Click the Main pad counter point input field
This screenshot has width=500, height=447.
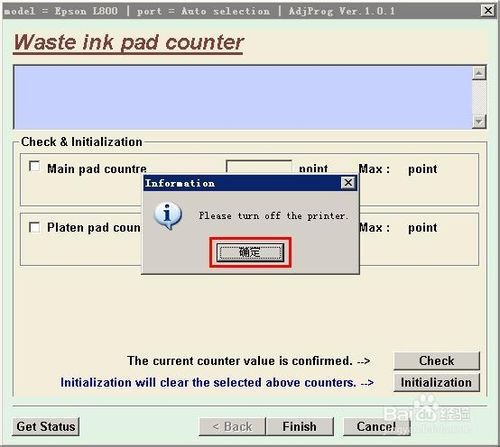pyautogui.click(x=259, y=167)
